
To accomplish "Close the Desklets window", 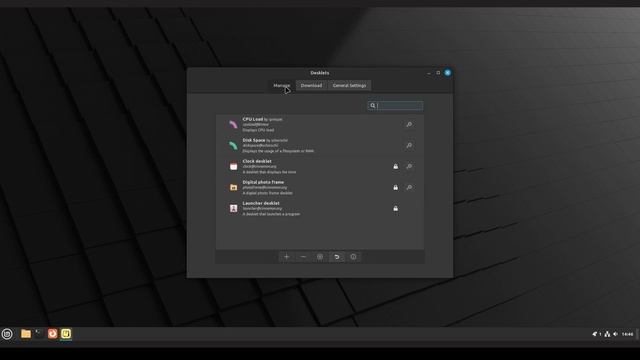I will click(x=448, y=73).
